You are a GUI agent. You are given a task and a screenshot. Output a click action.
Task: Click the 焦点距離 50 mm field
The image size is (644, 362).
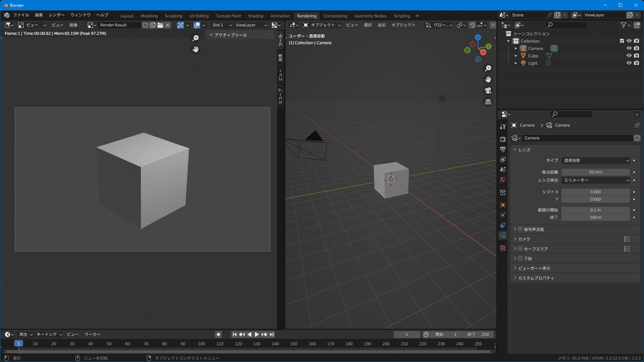596,172
